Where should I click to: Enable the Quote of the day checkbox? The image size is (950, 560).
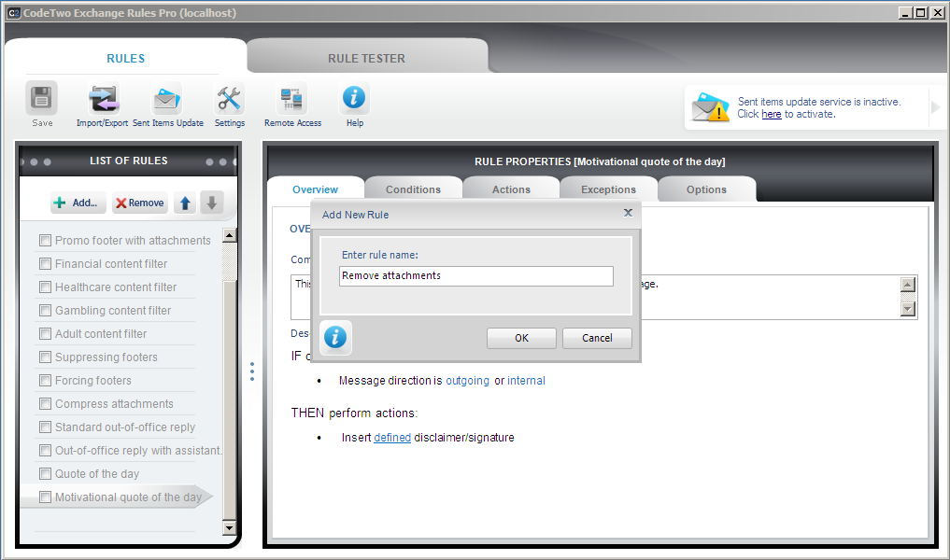(45, 474)
